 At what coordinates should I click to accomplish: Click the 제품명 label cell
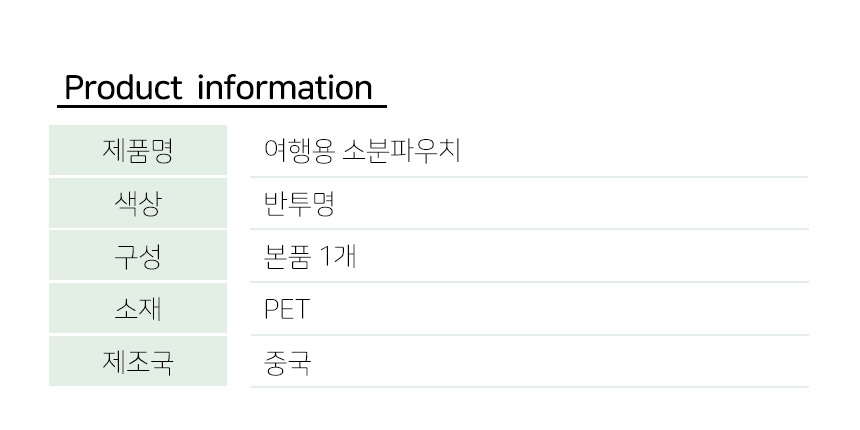point(138,151)
